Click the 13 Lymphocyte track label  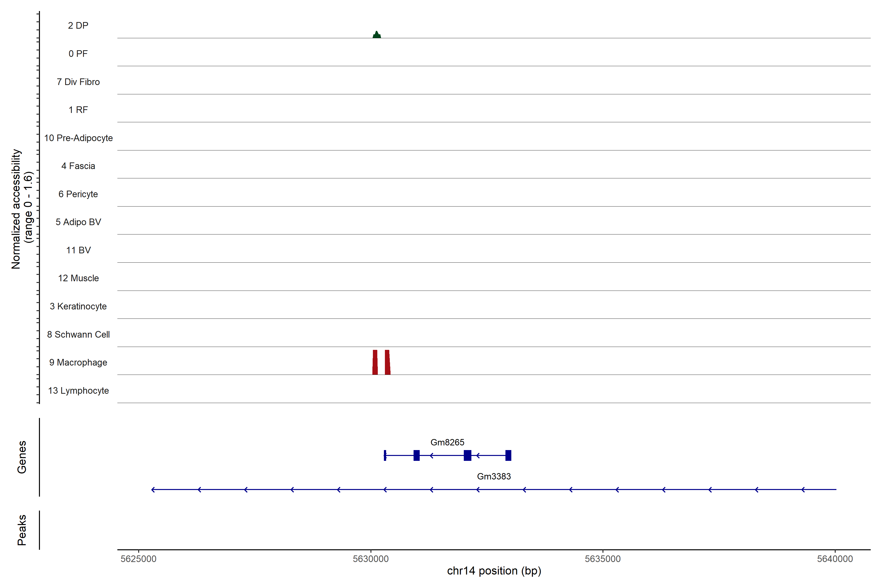point(78,391)
